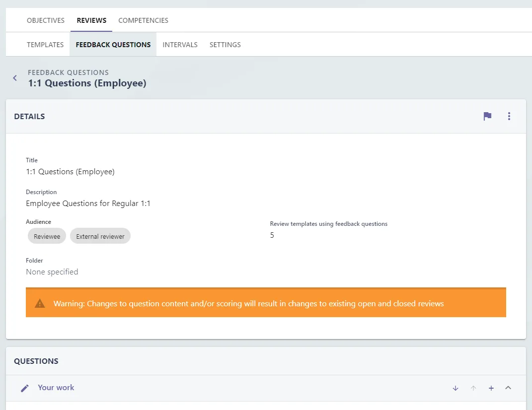The height and width of the screenshot is (410, 532).
Task: Select the Feedback Questions sub-tab
Action: click(113, 45)
